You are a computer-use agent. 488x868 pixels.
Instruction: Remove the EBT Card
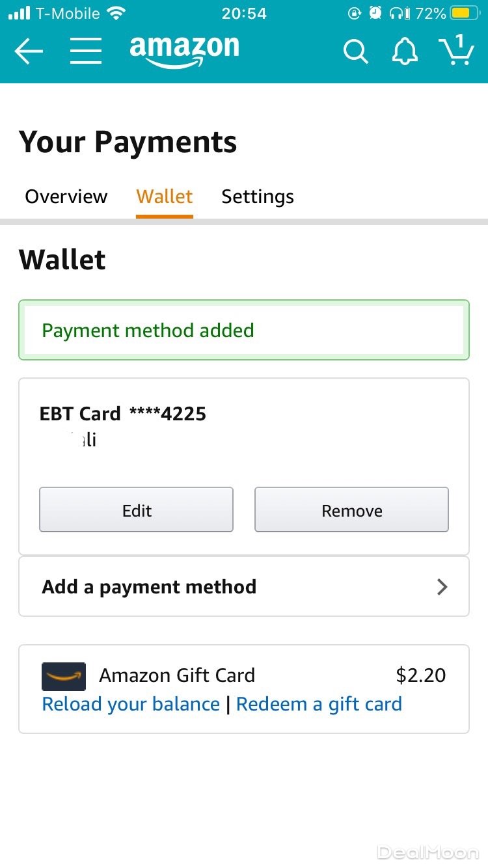pyautogui.click(x=351, y=510)
